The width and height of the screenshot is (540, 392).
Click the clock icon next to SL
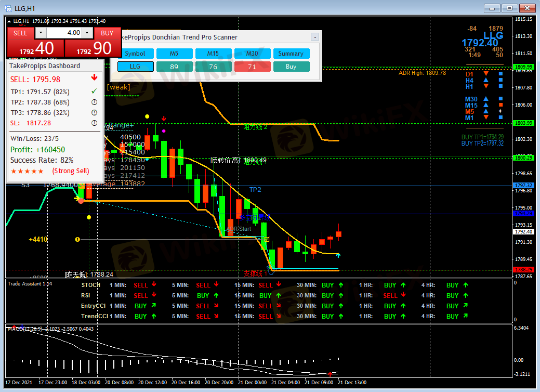point(94,123)
